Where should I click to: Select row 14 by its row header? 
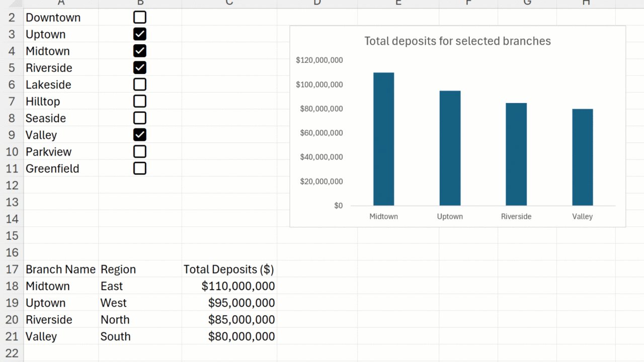pos(12,219)
